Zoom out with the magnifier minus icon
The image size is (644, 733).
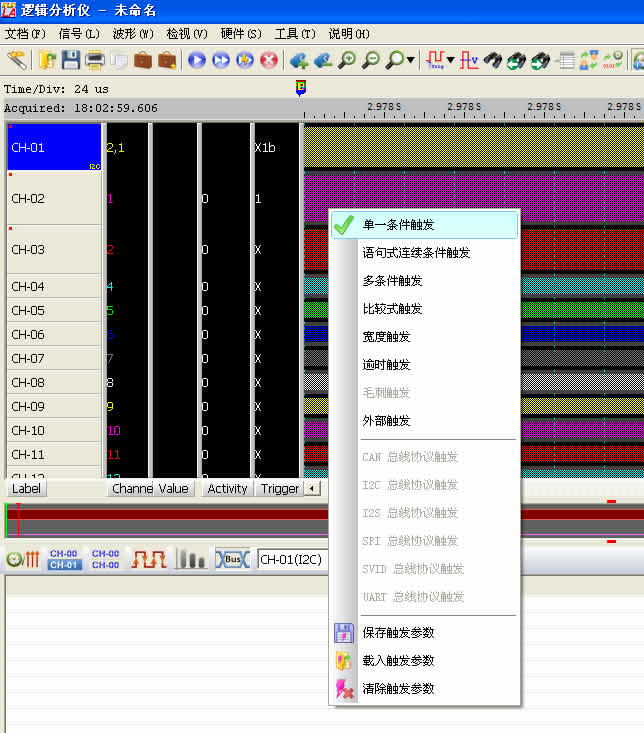coord(371,60)
